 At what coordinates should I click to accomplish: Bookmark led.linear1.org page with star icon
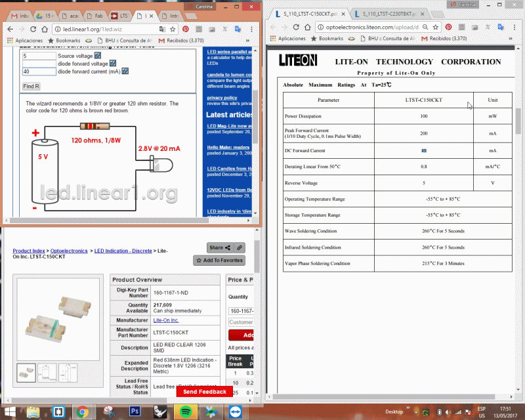click(x=173, y=29)
